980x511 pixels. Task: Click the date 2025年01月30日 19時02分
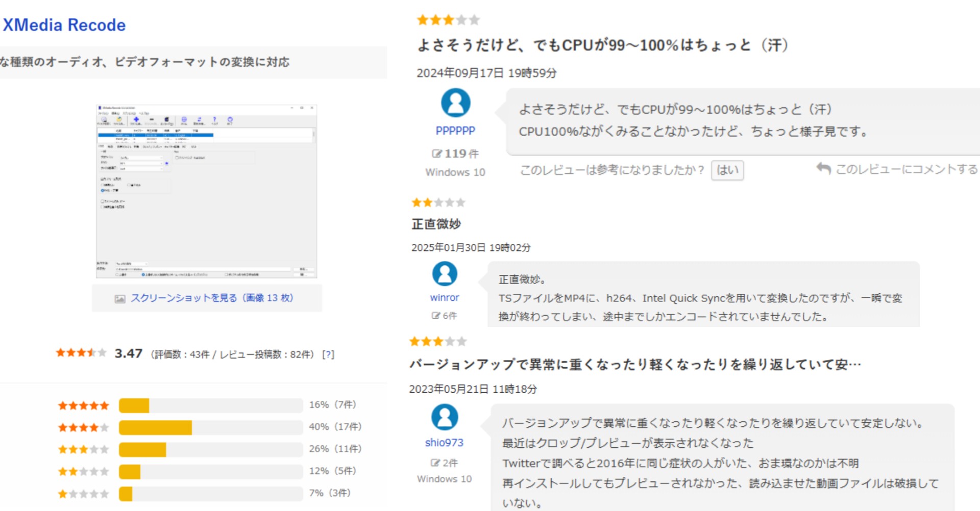(x=471, y=247)
